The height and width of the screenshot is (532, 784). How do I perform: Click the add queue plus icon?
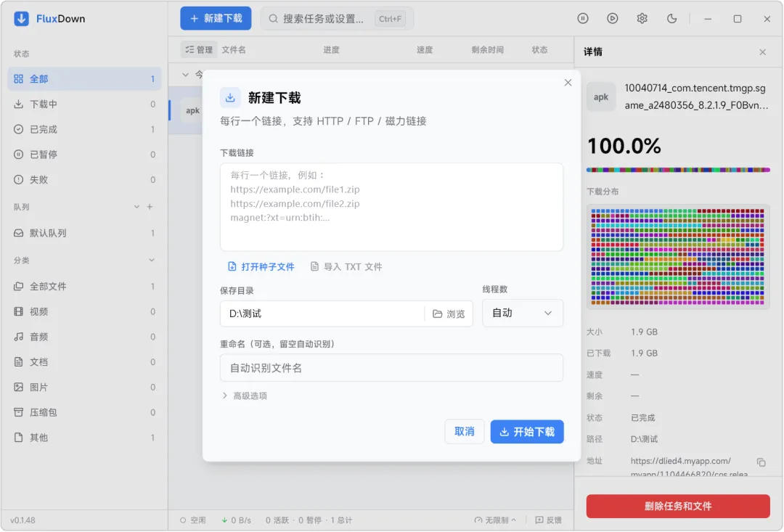(x=150, y=207)
